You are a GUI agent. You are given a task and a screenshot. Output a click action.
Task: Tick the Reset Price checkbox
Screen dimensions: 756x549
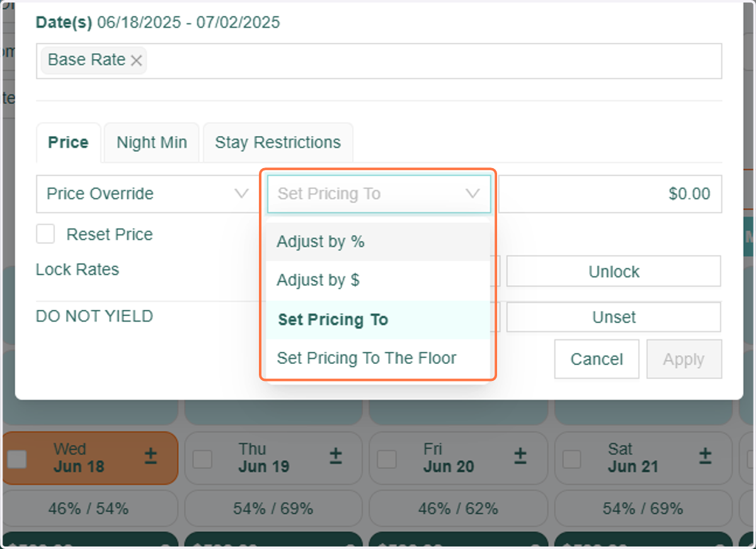(45, 234)
